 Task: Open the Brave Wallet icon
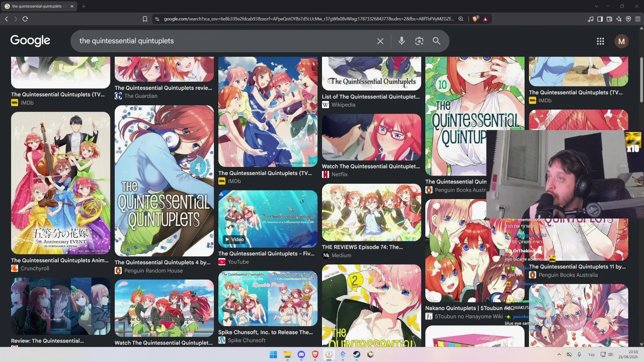point(609,19)
